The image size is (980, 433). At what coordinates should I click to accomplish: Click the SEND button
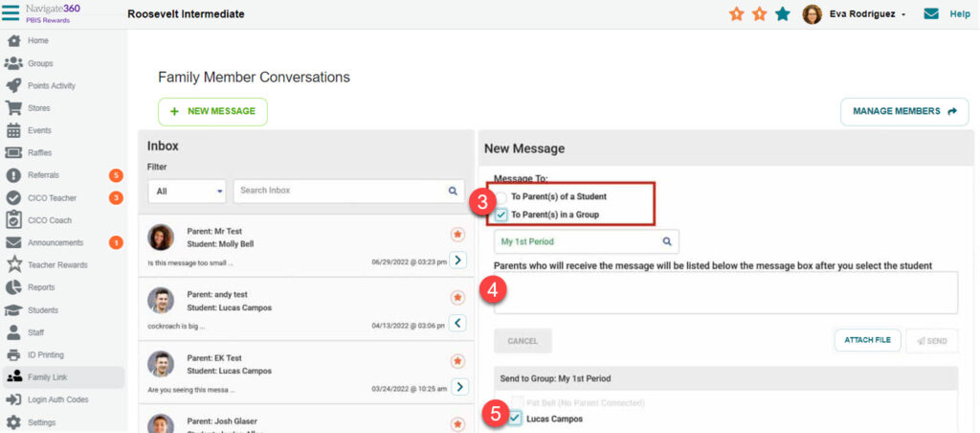pos(932,341)
